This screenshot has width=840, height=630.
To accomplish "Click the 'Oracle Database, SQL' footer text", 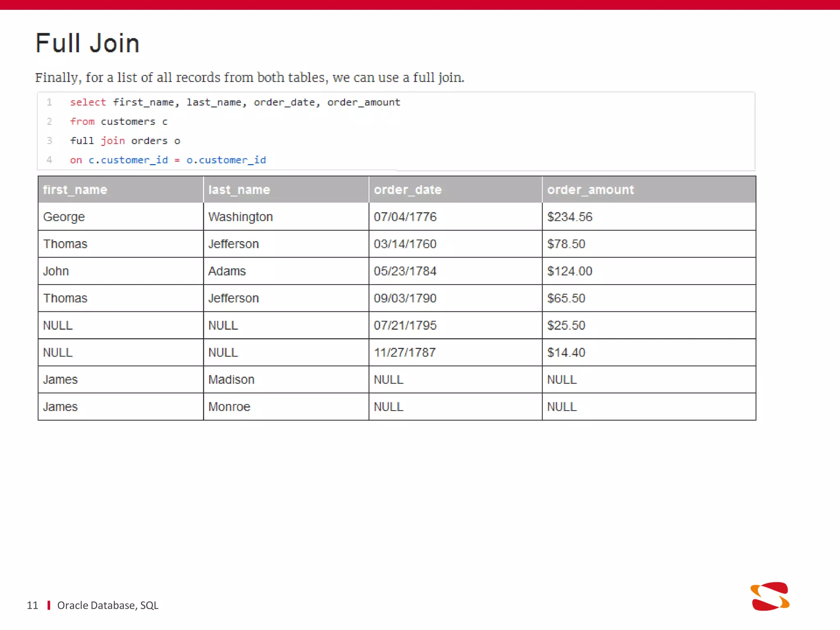I will coord(108,605).
